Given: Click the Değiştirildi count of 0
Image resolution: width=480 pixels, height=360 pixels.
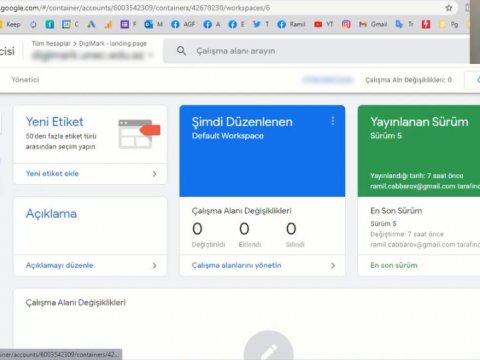Looking at the screenshot, I should [x=197, y=229].
